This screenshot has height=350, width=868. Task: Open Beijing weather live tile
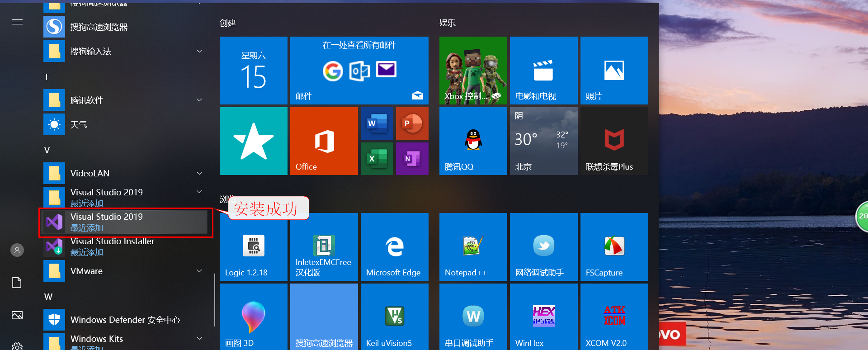pyautogui.click(x=544, y=141)
